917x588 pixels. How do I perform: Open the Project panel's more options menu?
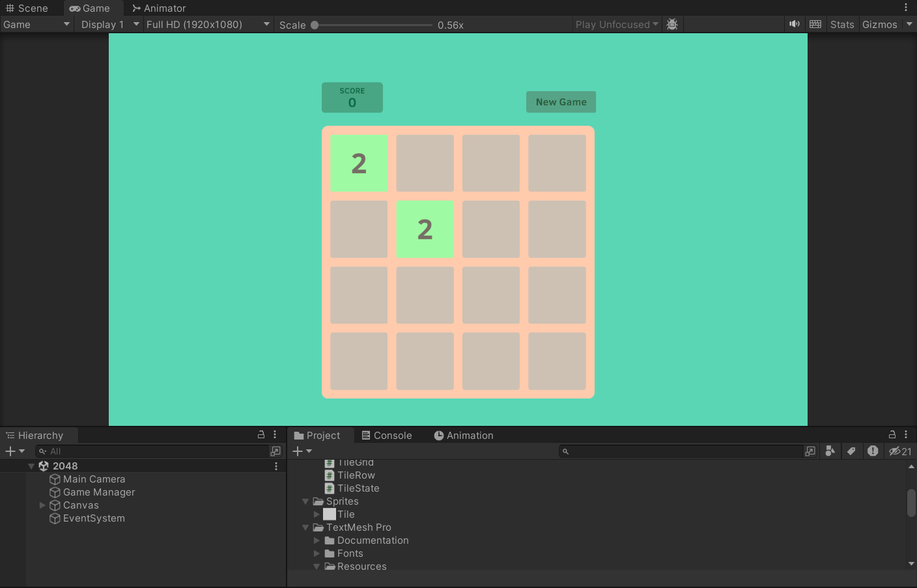[907, 434]
